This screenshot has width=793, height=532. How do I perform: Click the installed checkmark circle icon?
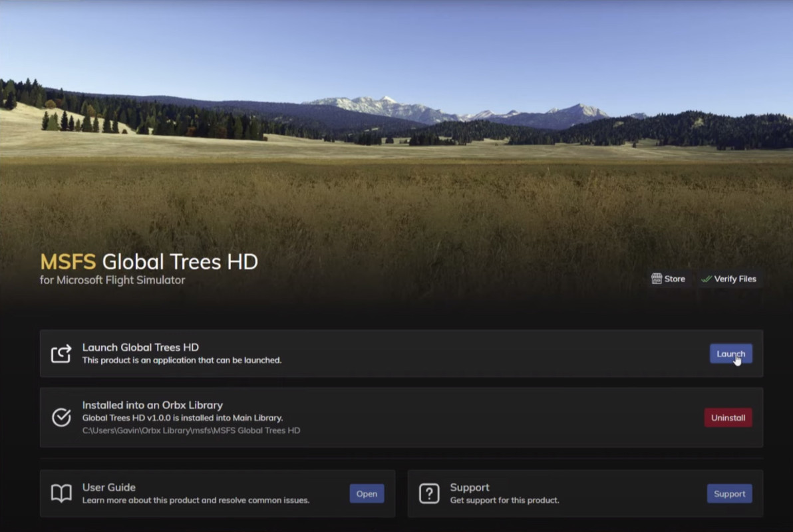[61, 417]
